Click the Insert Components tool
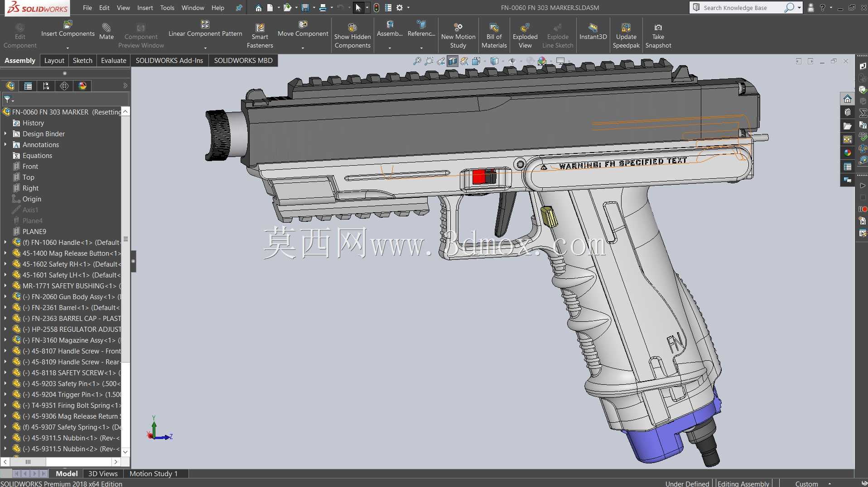The height and width of the screenshot is (487, 868). (68, 29)
